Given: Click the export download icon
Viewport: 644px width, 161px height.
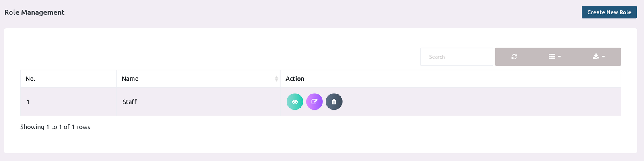Looking at the screenshot, I should pos(596,57).
